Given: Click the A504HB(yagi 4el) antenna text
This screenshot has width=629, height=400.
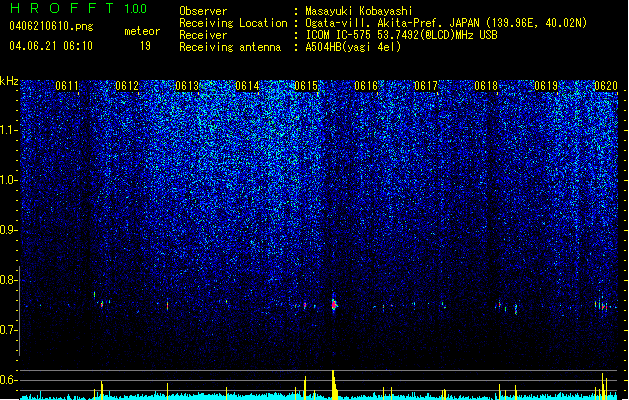Looking at the screenshot, I should (353, 47).
